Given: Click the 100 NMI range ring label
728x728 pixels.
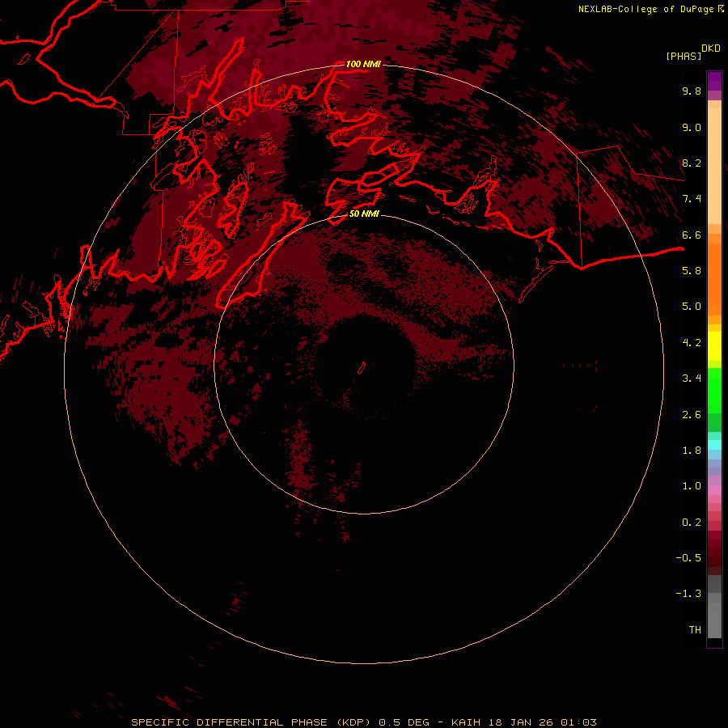Looking at the screenshot, I should point(363,64).
